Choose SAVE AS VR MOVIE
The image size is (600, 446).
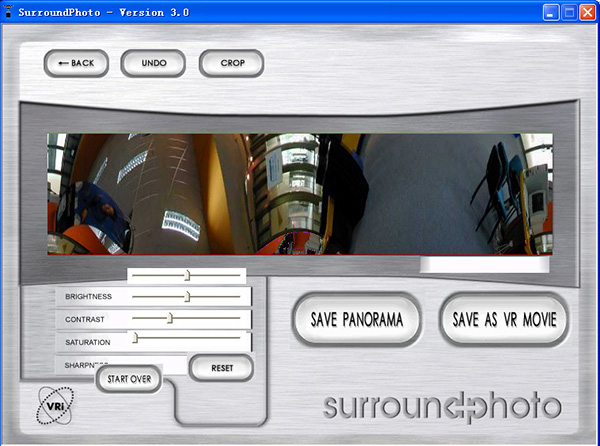pos(504,319)
